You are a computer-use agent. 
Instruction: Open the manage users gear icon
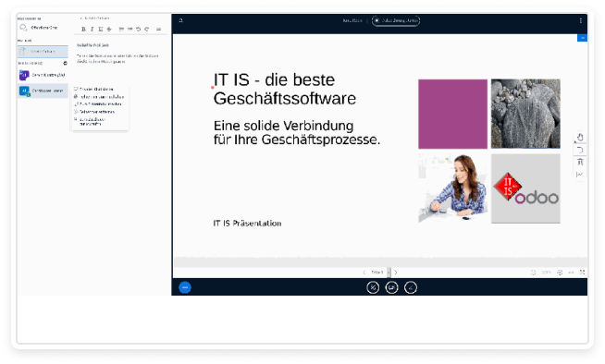[65, 63]
